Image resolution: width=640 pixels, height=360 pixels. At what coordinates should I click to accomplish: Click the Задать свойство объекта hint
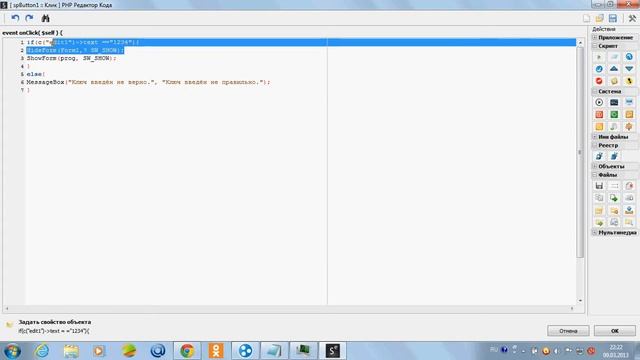[x=55, y=322]
